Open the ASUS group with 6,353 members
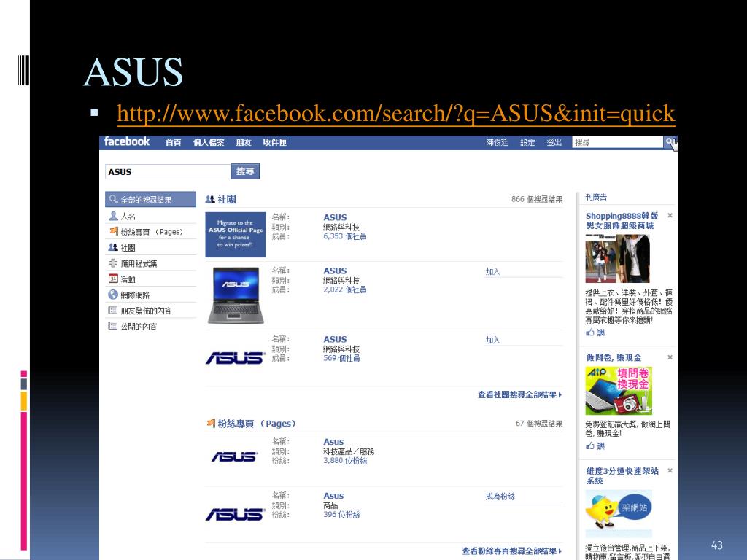Viewport: 747px width, 560px height. (x=335, y=217)
